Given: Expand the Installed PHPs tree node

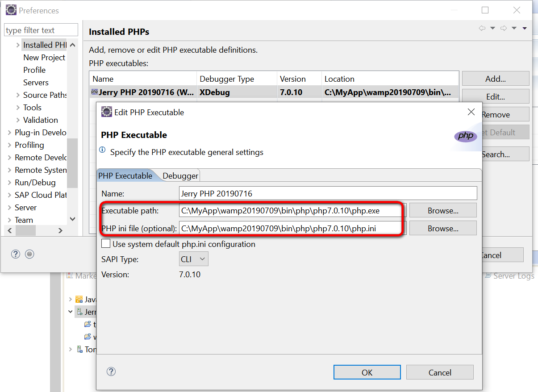Looking at the screenshot, I should pos(18,45).
